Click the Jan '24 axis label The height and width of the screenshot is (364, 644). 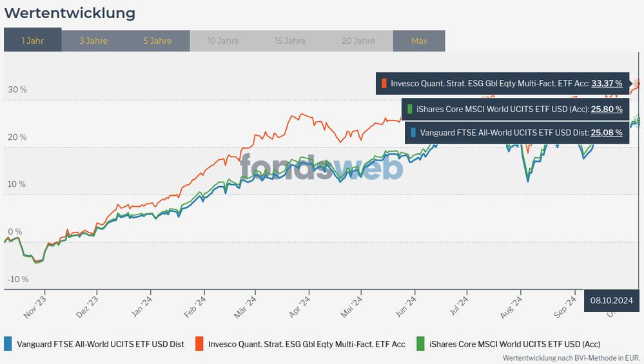pos(141,307)
